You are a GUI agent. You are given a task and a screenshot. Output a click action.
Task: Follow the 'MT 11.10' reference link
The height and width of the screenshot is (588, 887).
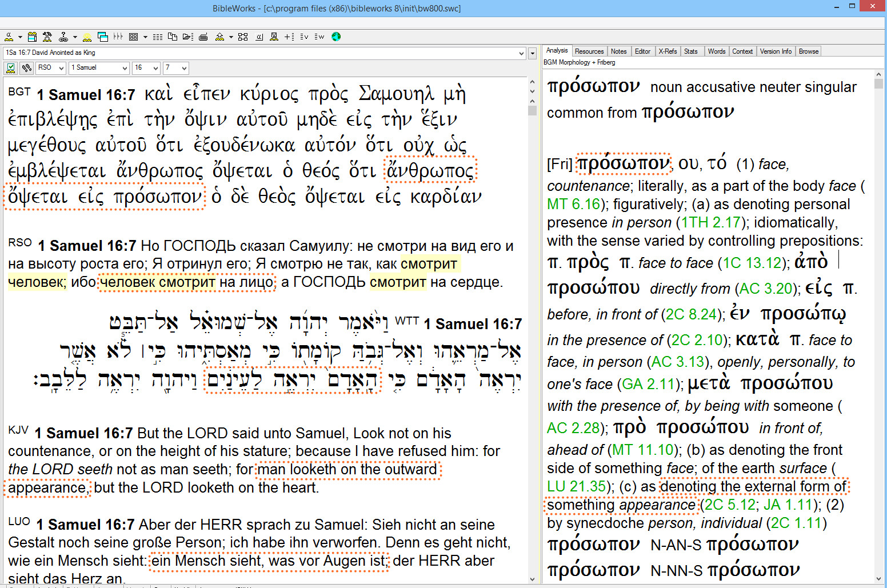643,450
